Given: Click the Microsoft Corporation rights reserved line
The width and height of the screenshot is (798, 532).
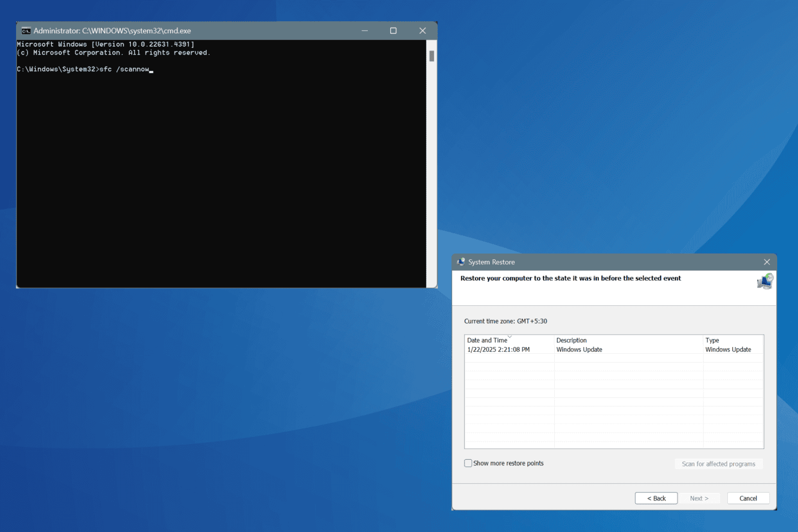Looking at the screenshot, I should pyautogui.click(x=113, y=52).
